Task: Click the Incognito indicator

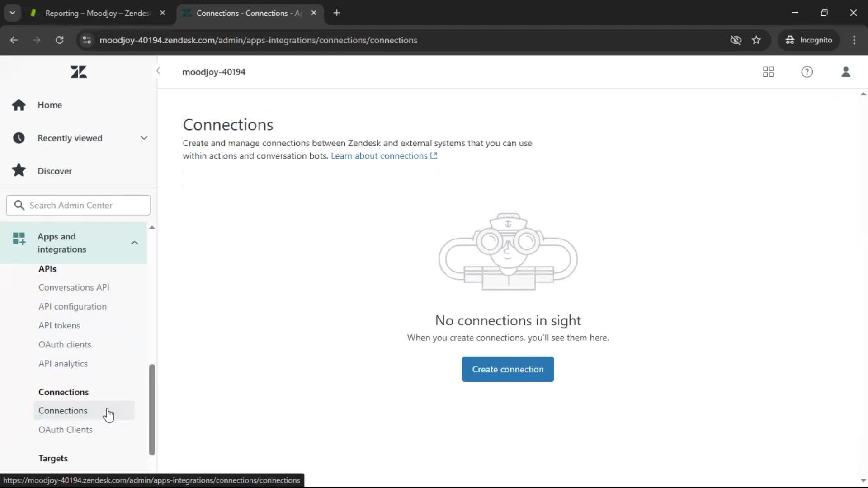Action: (x=809, y=40)
